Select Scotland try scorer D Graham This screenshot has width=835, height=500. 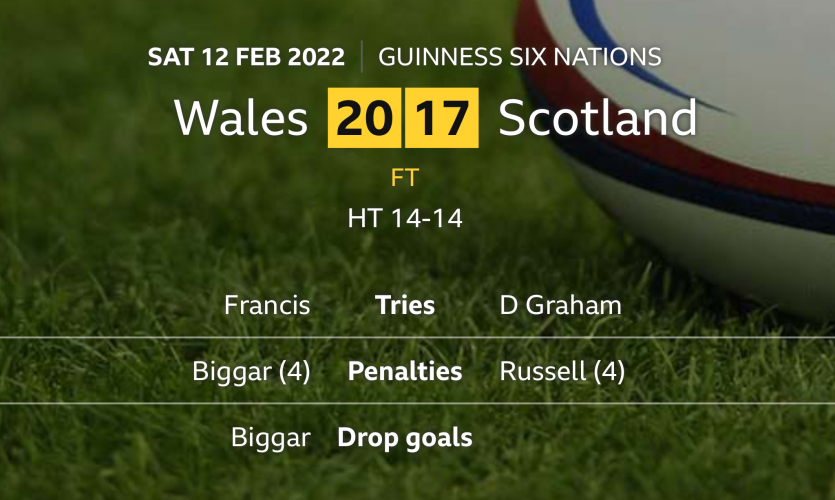click(x=560, y=305)
